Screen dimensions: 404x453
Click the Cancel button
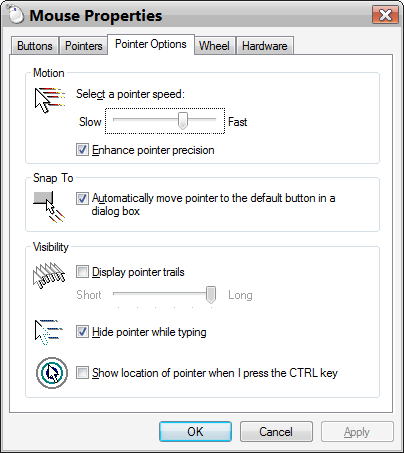(276, 432)
